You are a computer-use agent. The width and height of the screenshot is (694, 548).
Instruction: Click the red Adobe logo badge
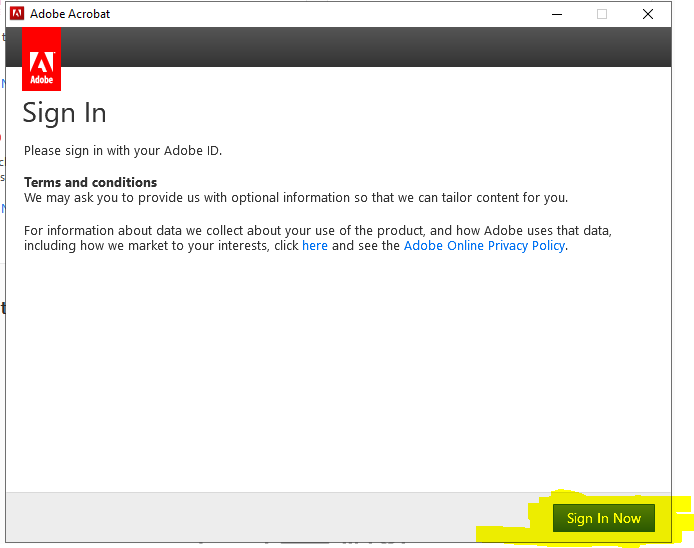tap(42, 59)
